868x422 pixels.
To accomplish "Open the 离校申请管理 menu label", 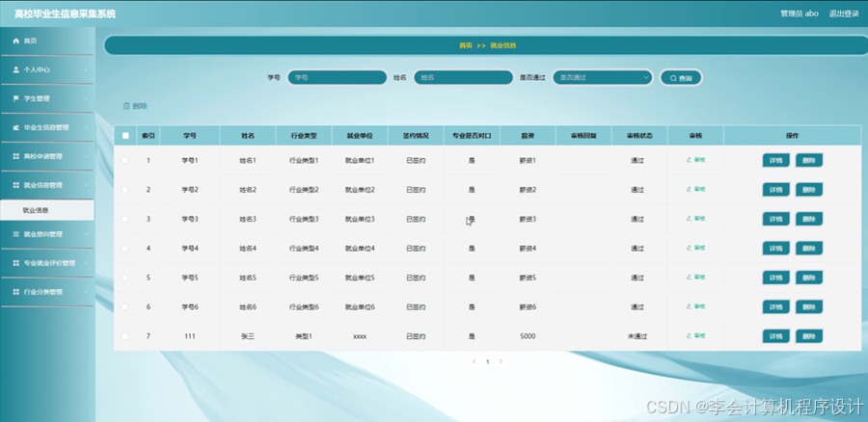I will coord(42,156).
